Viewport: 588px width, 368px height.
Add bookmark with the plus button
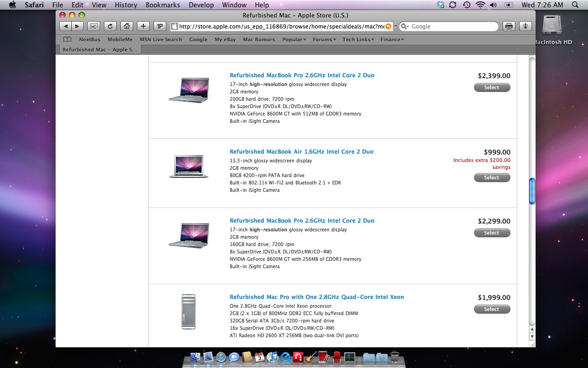click(143, 26)
